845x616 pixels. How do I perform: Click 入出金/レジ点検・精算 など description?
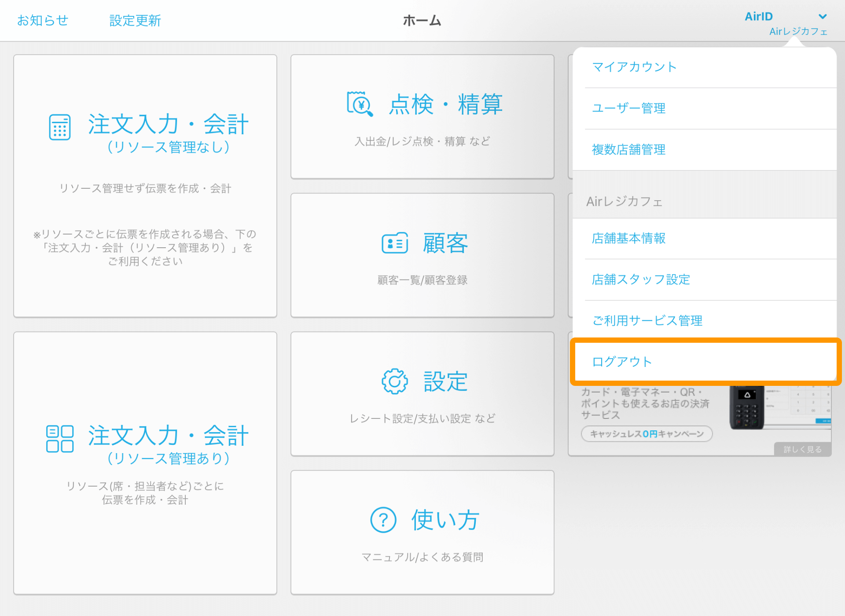tap(422, 141)
